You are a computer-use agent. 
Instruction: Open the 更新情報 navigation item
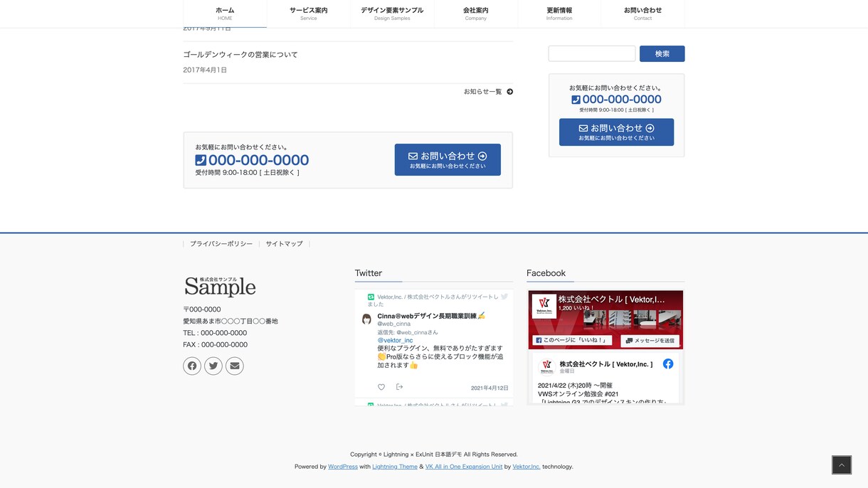pos(559,14)
